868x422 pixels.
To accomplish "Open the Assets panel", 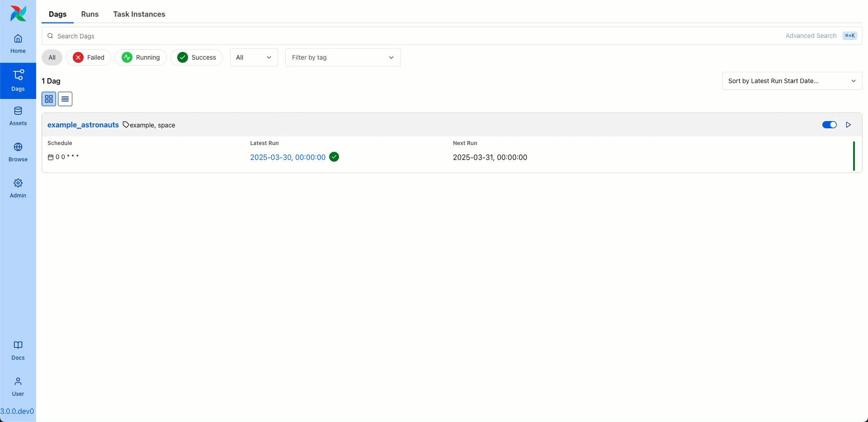I will click(x=18, y=115).
